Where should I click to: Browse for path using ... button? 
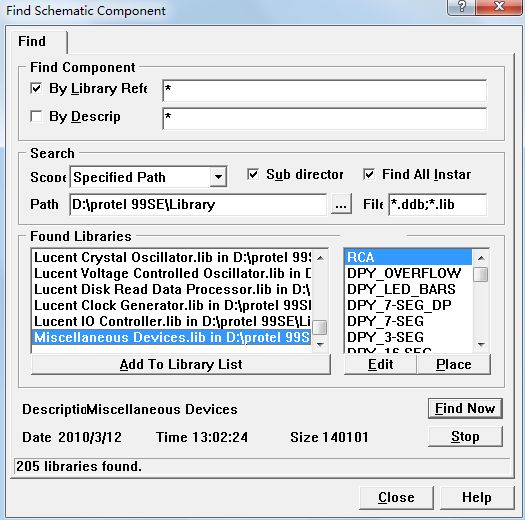(341, 205)
